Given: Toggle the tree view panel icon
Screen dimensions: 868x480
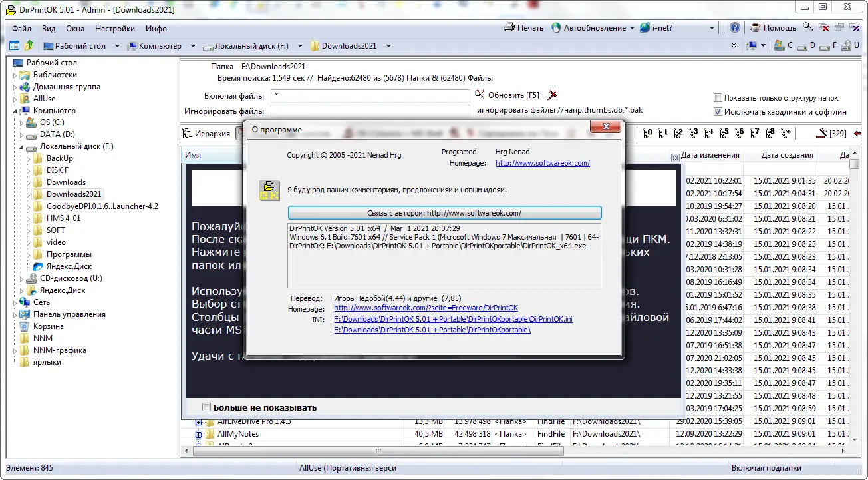Looking at the screenshot, I should [14, 46].
